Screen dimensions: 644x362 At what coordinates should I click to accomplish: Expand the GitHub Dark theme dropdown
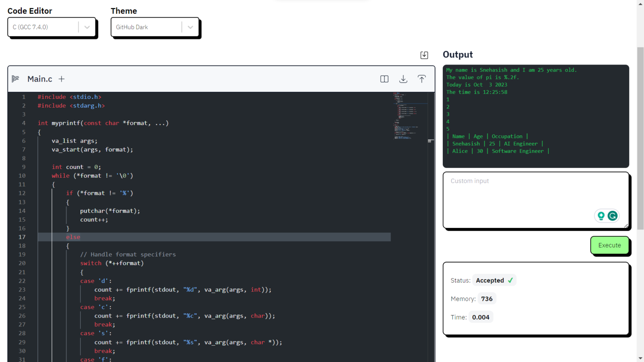155,27
